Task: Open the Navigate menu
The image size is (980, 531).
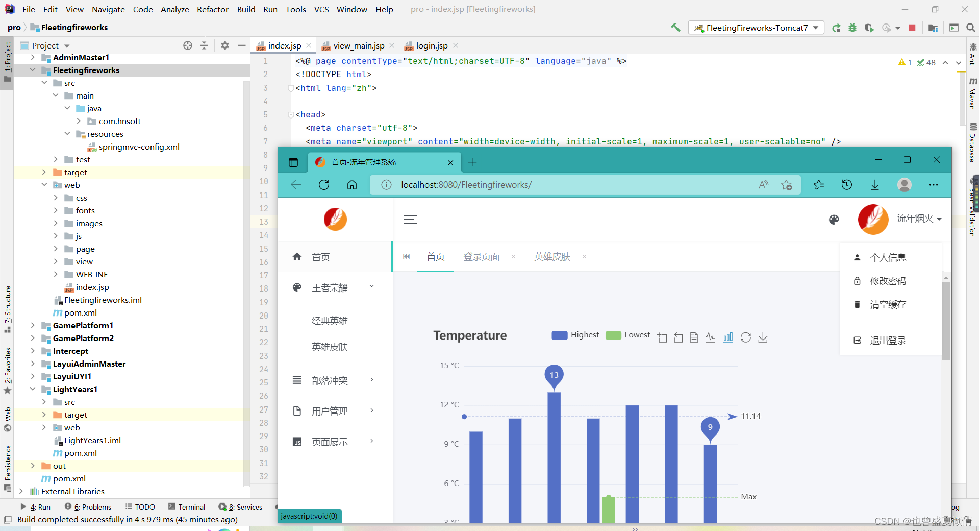Action: (x=108, y=9)
